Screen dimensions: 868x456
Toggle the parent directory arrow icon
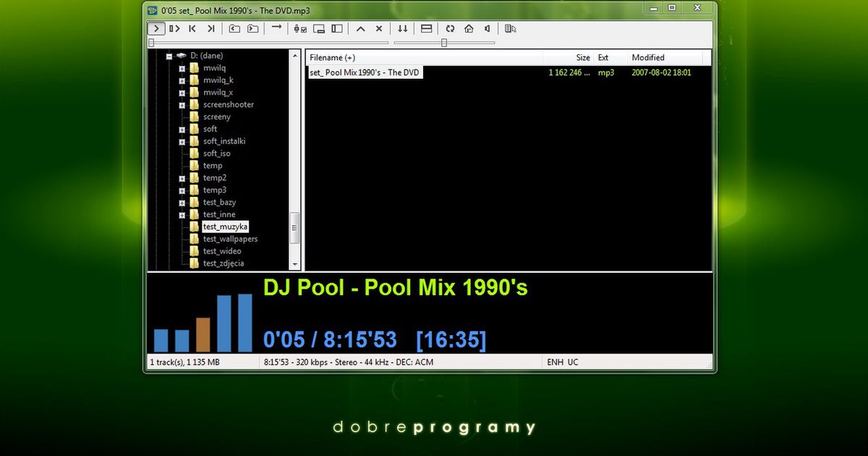[x=361, y=28]
